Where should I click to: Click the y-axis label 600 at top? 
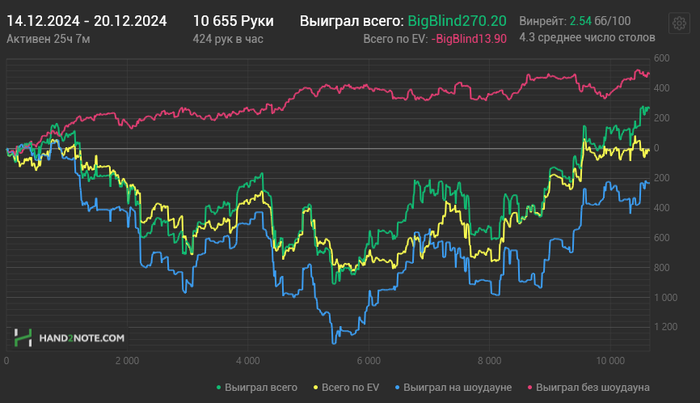click(x=662, y=58)
